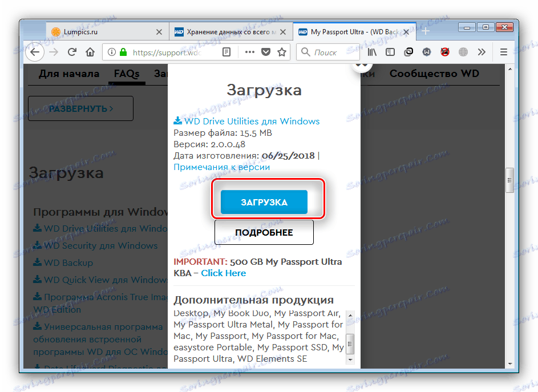
Task: Click the round W extension icon
Action: (x=427, y=52)
